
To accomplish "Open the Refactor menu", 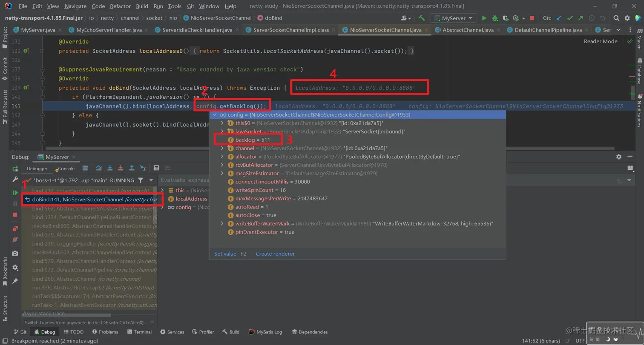I will 120,6.
